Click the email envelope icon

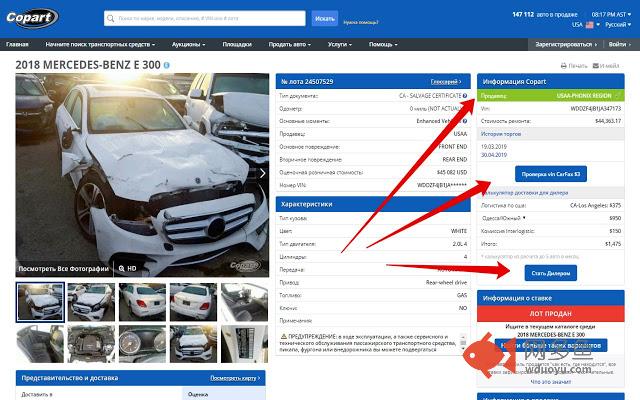tap(596, 65)
